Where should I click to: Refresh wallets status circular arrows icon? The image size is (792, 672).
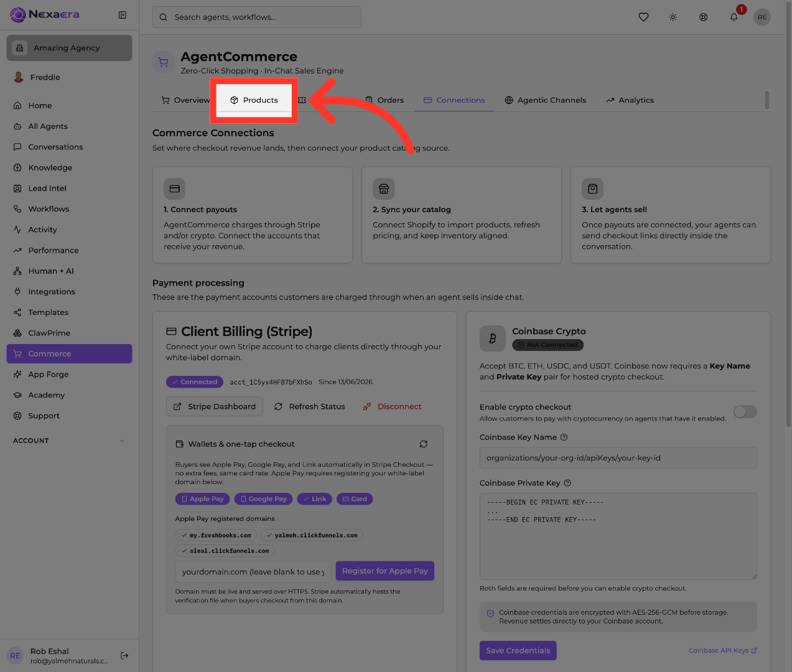(424, 444)
